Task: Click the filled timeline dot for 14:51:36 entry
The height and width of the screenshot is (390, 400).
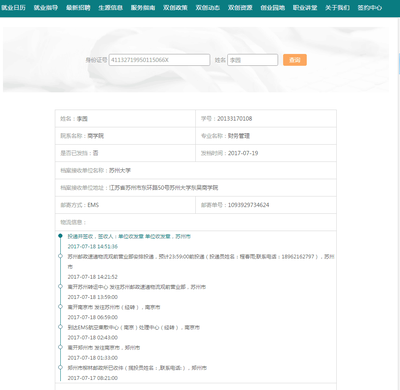Action: click(x=60, y=236)
